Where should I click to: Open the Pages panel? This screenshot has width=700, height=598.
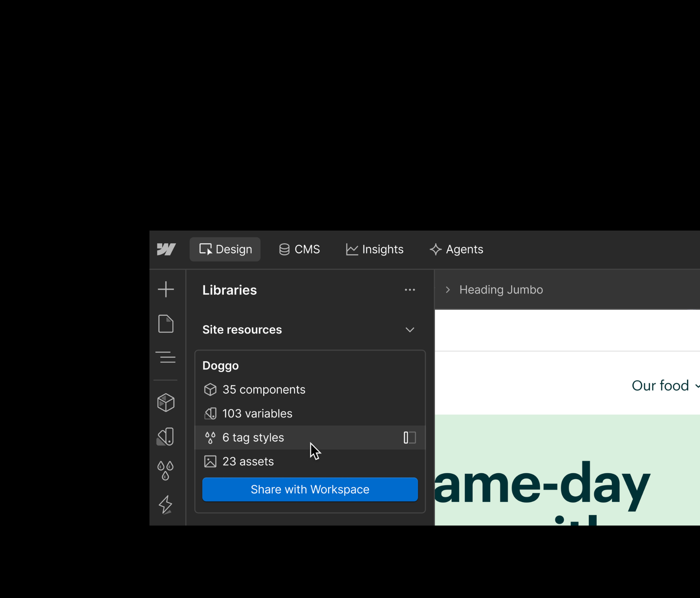point(166,323)
